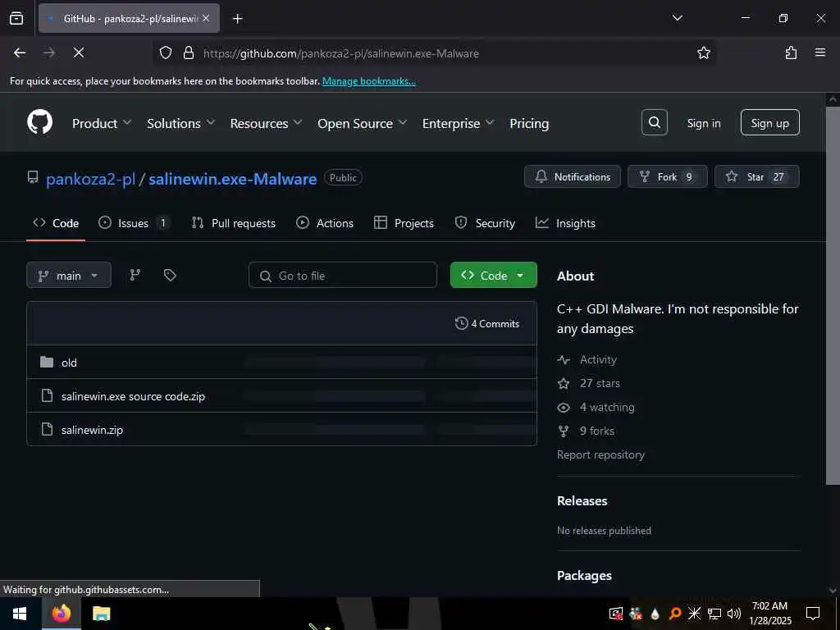Screen dimensions: 840x630
Task: Switch to the Code tab
Action: pos(56,223)
